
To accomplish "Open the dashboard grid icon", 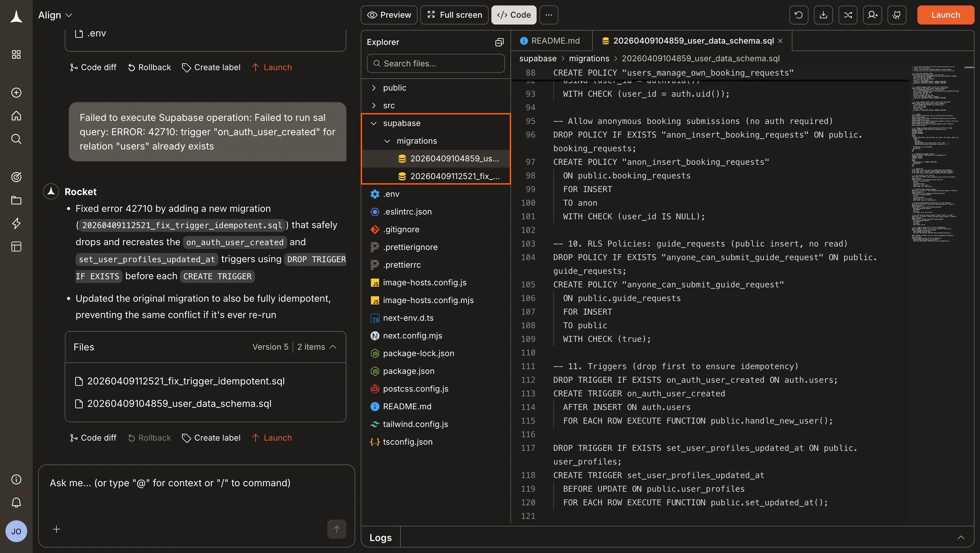I will (x=16, y=54).
